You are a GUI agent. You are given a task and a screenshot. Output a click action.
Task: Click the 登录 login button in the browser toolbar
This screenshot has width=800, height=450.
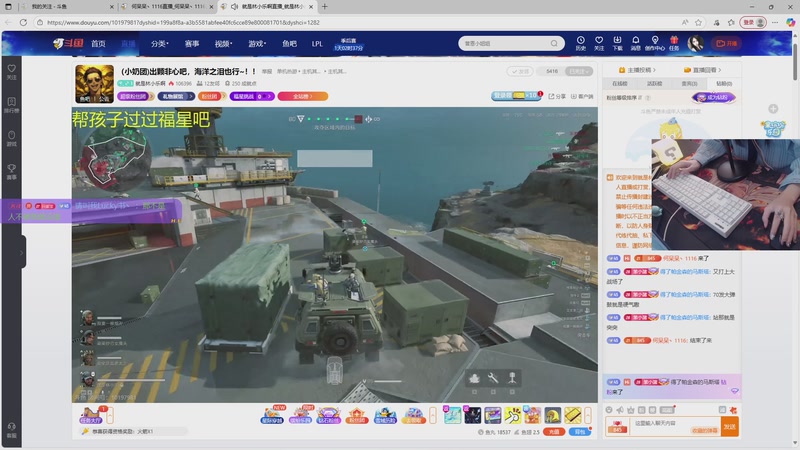coord(753,22)
